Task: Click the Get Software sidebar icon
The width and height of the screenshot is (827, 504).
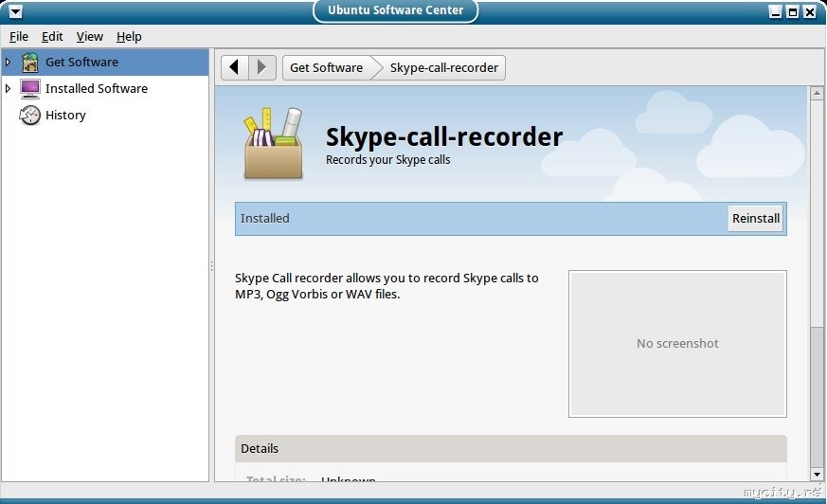Action: [x=30, y=63]
